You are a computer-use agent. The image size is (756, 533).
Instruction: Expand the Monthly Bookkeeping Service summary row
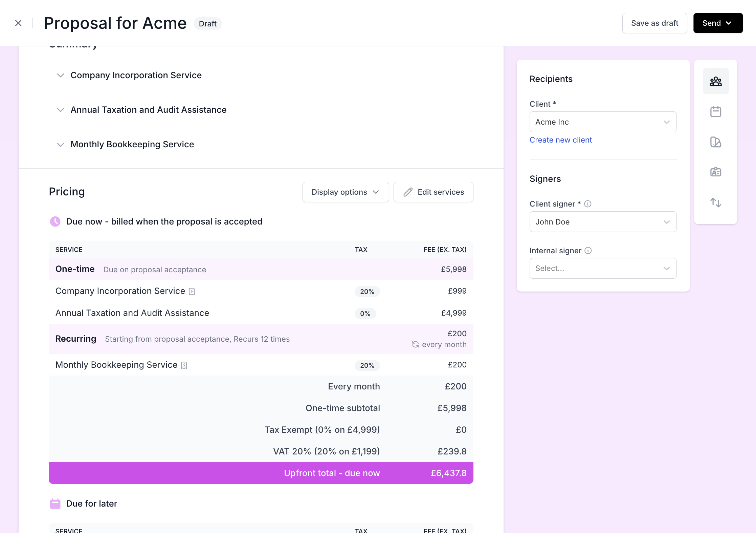click(x=60, y=144)
